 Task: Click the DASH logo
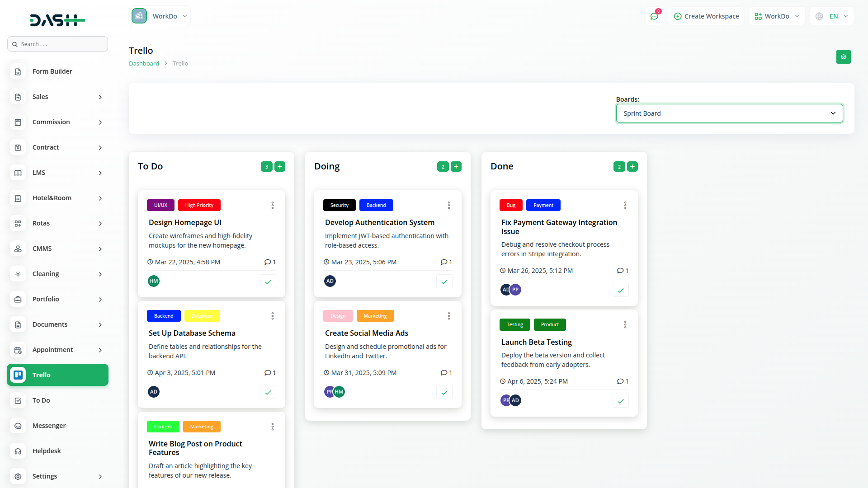pyautogui.click(x=57, y=20)
